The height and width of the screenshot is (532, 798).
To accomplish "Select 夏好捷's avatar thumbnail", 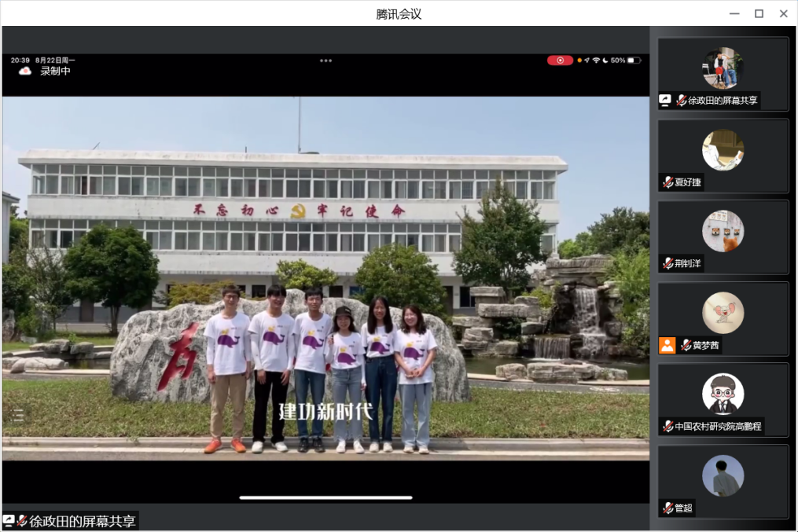I will [723, 150].
